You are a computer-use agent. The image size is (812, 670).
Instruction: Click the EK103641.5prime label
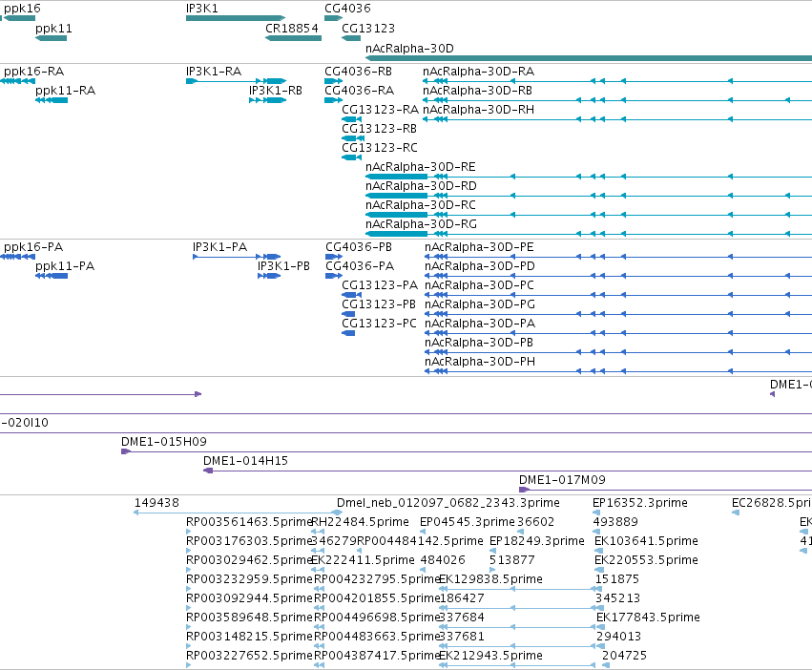coord(646,541)
